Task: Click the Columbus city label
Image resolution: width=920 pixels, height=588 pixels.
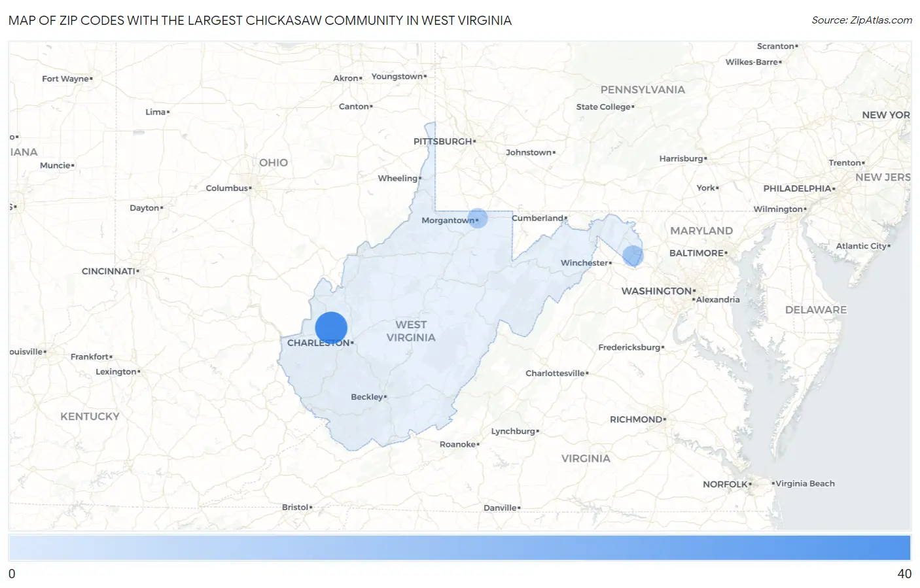Action: [x=227, y=188]
